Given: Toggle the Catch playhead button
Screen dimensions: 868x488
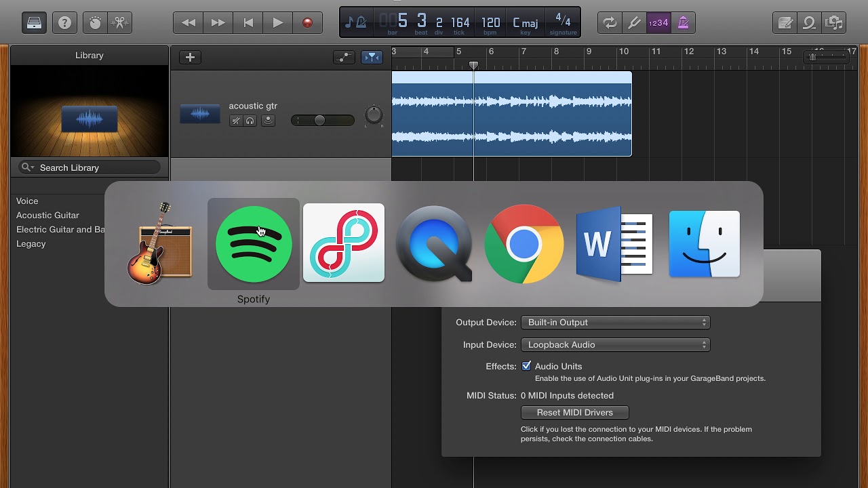Looking at the screenshot, I should point(372,58).
